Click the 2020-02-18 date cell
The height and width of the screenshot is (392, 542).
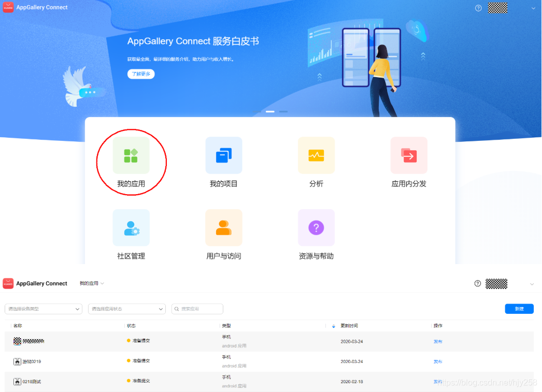coord(352,382)
